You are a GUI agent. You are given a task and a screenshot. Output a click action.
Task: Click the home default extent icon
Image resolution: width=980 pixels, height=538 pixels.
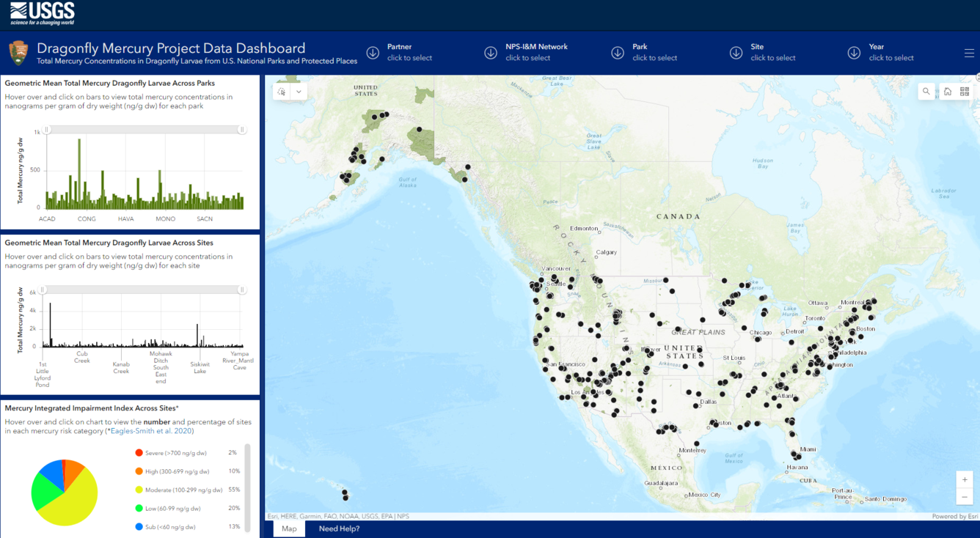click(947, 91)
